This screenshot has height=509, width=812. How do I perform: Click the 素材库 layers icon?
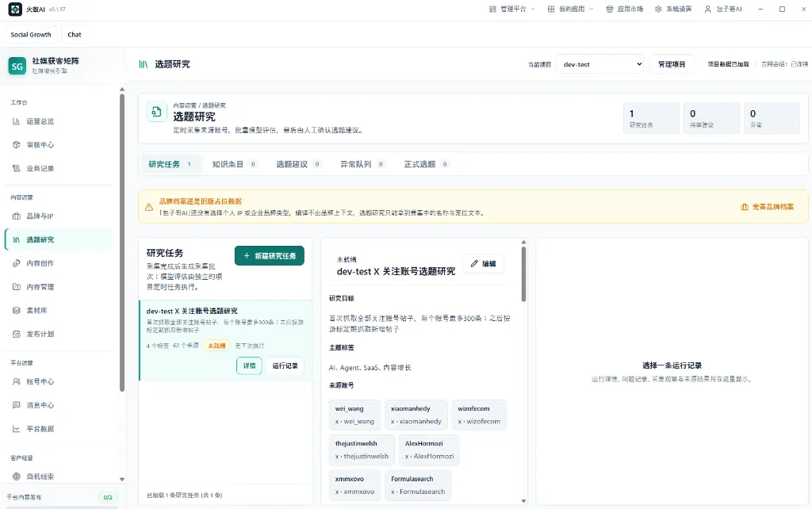point(16,310)
